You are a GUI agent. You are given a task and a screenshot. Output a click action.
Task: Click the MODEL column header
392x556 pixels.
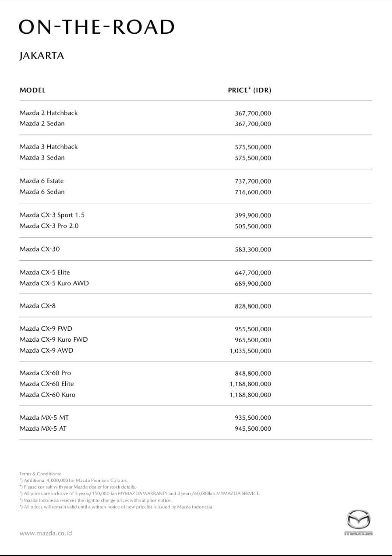pos(32,90)
